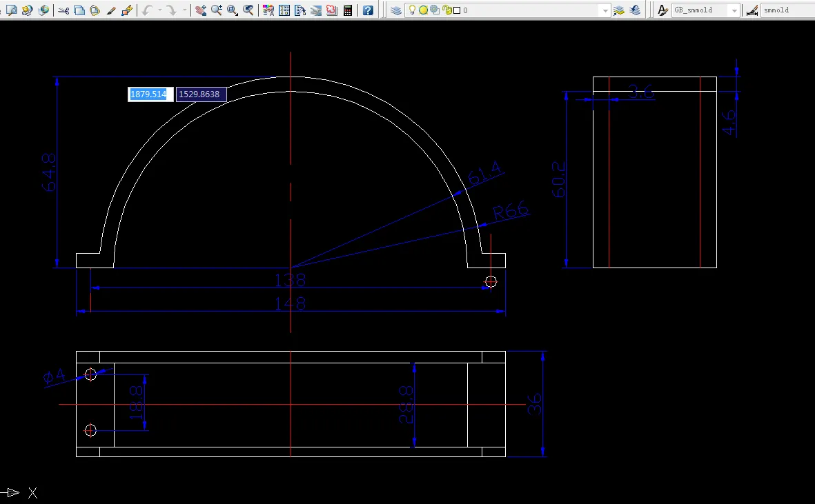Open Help with the question mark icon
This screenshot has height=504, width=815.
coord(368,10)
